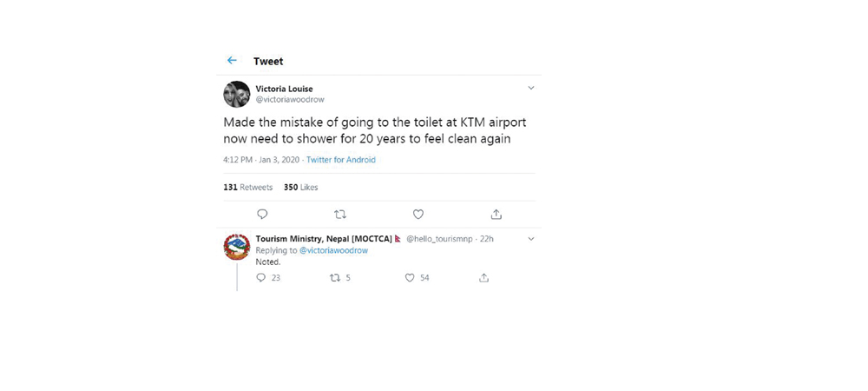
Task: Open the 'Twitter for Android' link
Action: [x=341, y=160]
